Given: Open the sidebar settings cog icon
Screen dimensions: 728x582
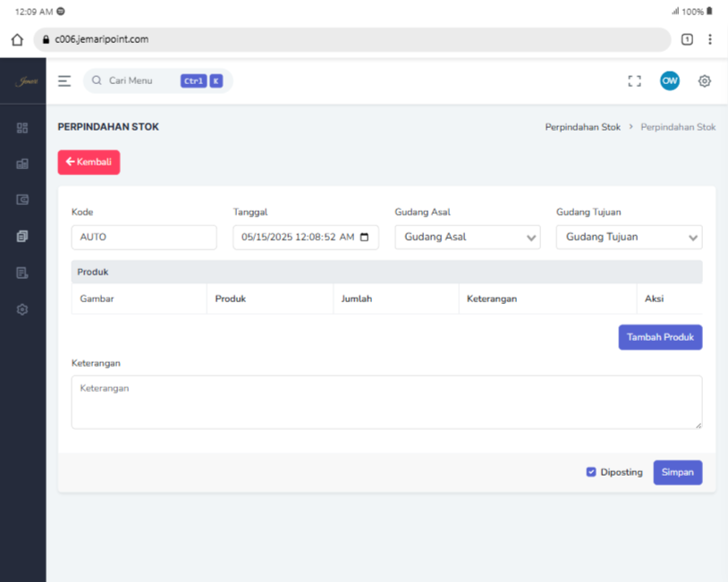Looking at the screenshot, I should [22, 309].
